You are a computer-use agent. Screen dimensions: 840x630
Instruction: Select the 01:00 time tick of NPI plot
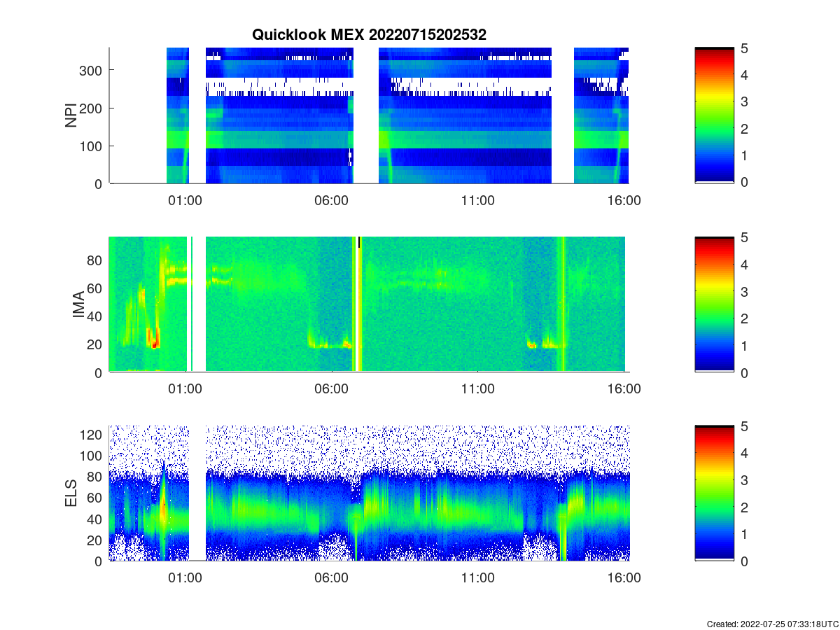[185, 200]
